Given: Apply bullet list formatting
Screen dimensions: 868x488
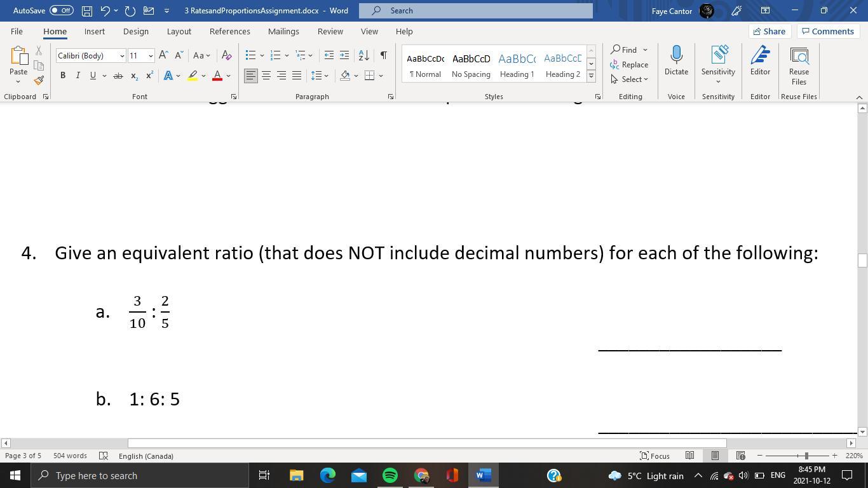Looking at the screenshot, I should point(251,56).
